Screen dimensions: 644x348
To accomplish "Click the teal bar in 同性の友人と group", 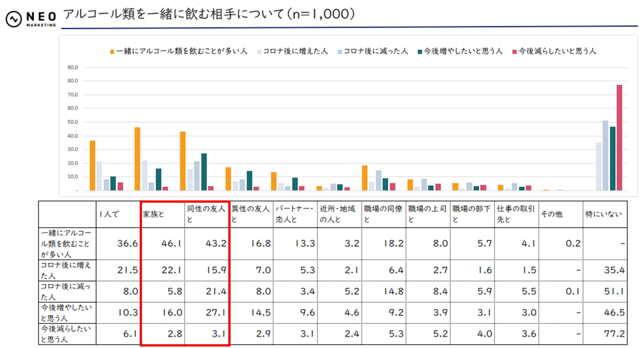I will pos(204,172).
